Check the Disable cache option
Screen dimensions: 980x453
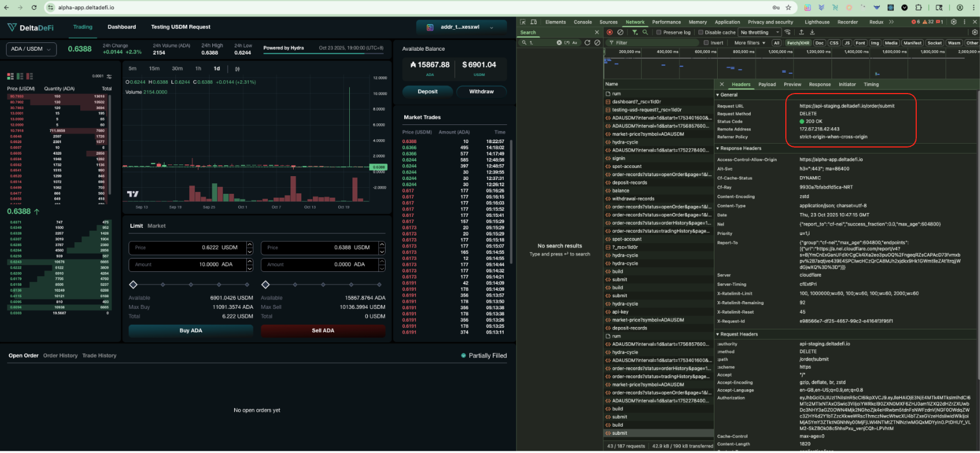(x=701, y=32)
